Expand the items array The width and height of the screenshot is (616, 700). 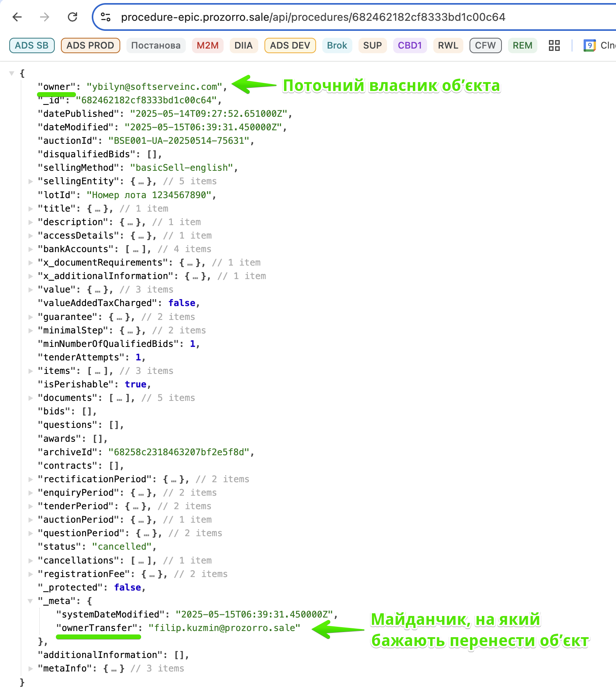pyautogui.click(x=30, y=371)
